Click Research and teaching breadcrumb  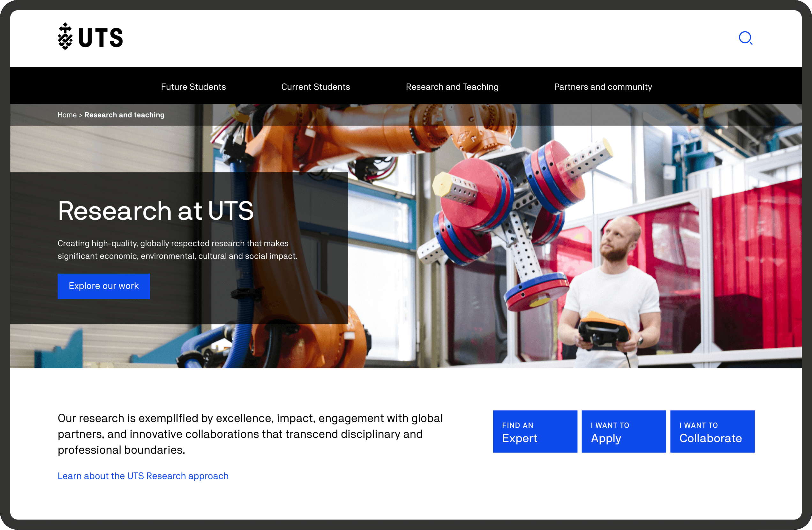click(x=124, y=115)
